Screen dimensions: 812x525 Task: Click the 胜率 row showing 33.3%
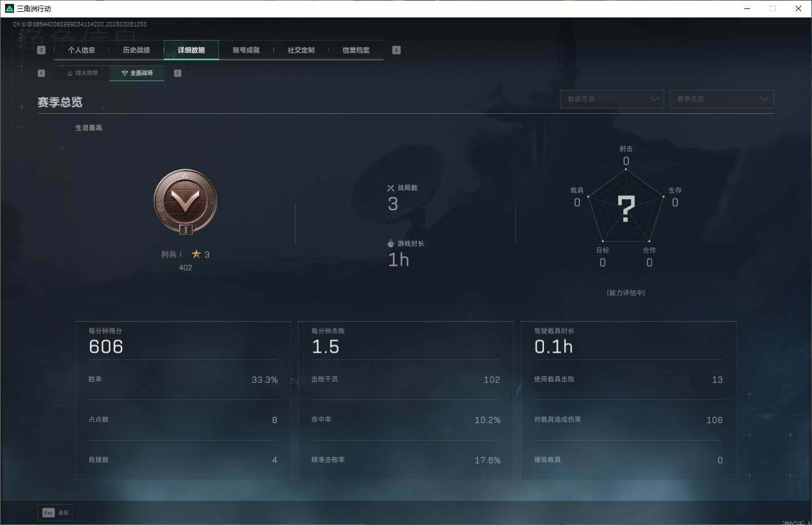coord(183,380)
